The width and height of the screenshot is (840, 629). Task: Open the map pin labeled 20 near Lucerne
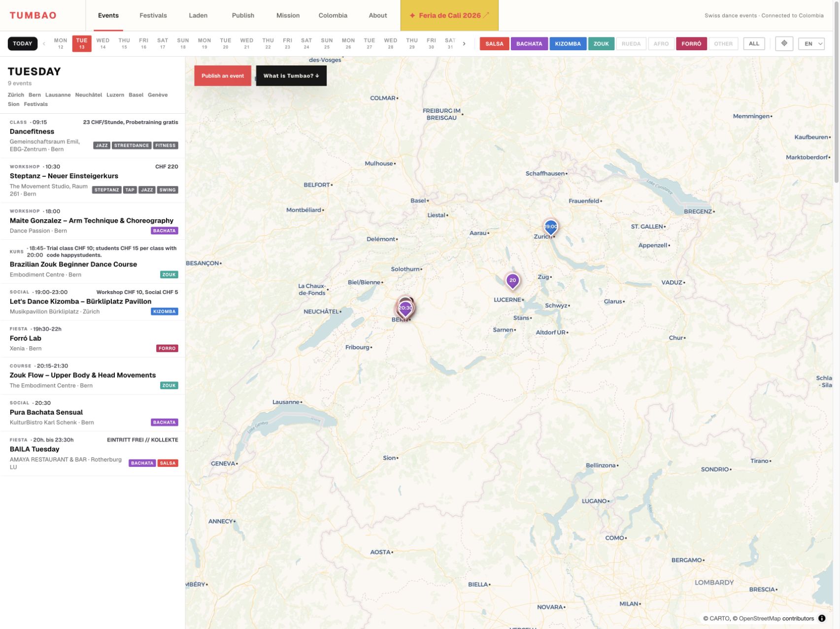(x=513, y=281)
